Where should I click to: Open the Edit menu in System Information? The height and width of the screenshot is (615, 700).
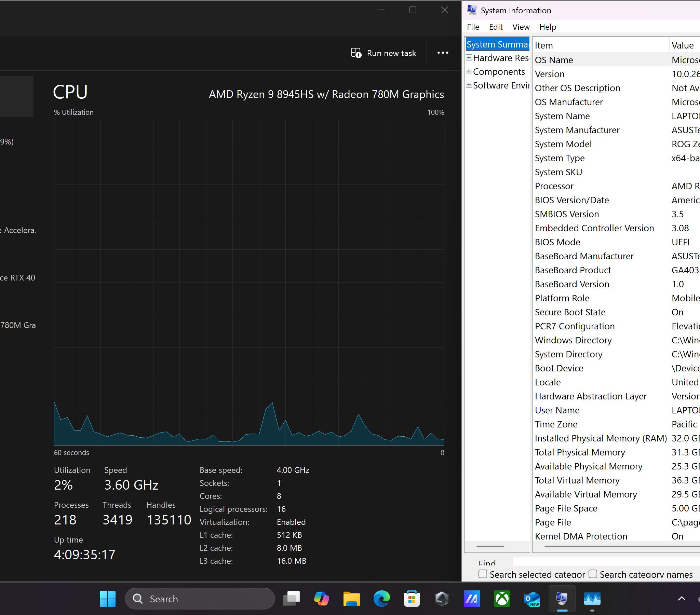496,27
